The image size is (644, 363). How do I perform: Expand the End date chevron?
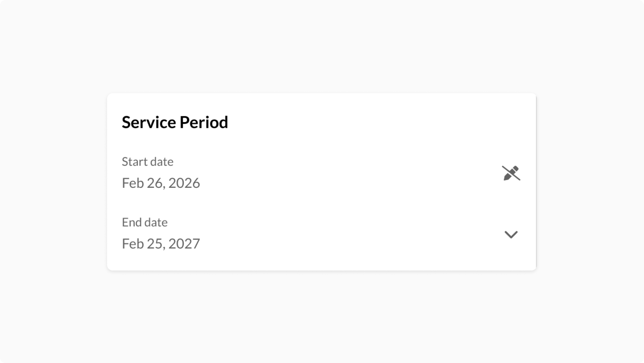click(x=511, y=234)
